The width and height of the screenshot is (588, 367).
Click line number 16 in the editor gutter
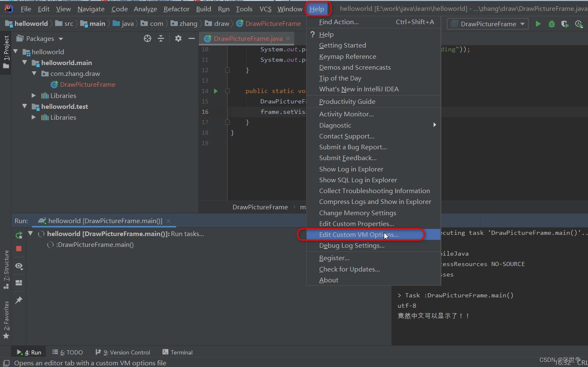coord(205,112)
